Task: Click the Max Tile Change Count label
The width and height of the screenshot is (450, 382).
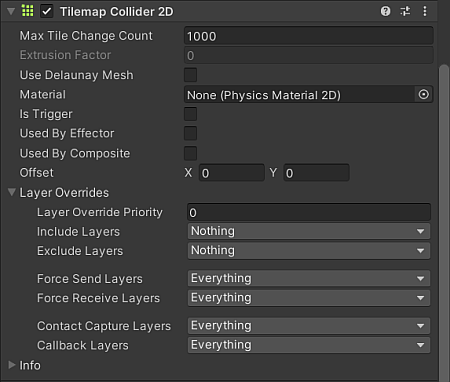Action: click(86, 36)
